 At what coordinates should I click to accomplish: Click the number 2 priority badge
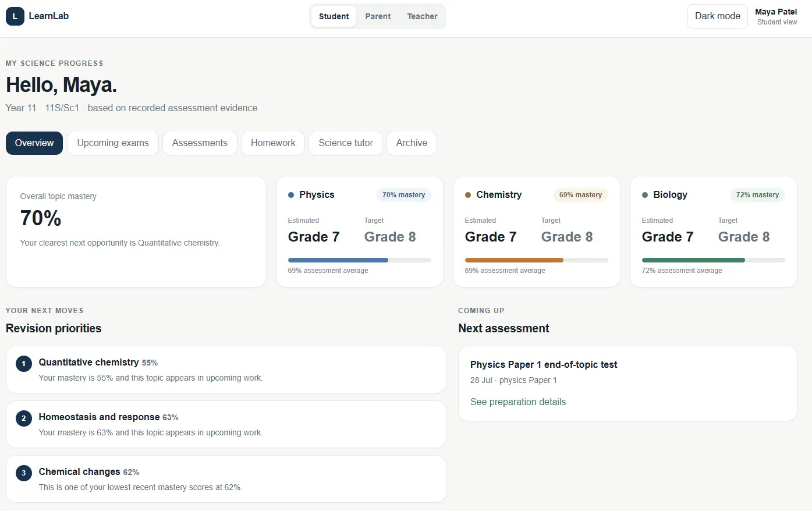pos(24,418)
